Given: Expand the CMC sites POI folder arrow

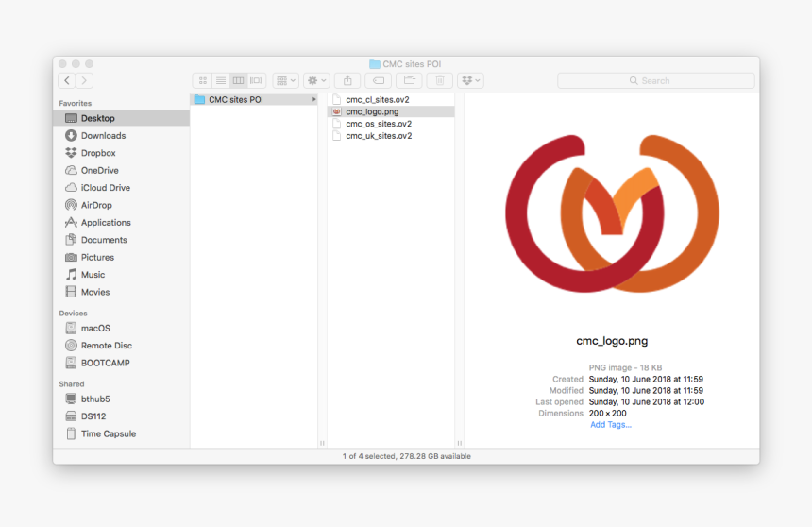Looking at the screenshot, I should [x=313, y=99].
